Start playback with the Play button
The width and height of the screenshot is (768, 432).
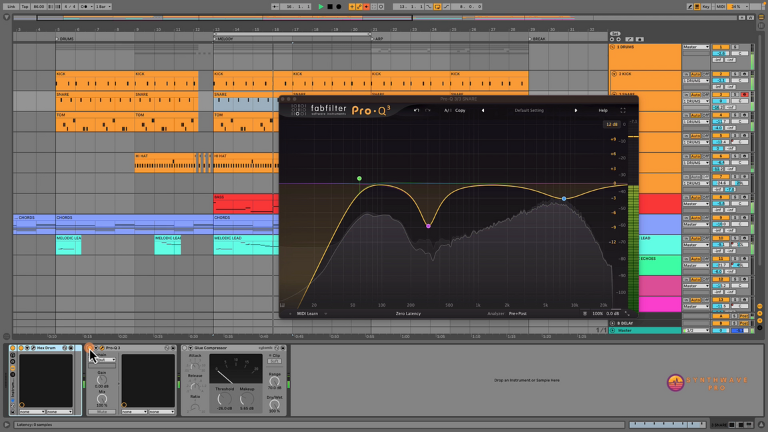pos(321,7)
